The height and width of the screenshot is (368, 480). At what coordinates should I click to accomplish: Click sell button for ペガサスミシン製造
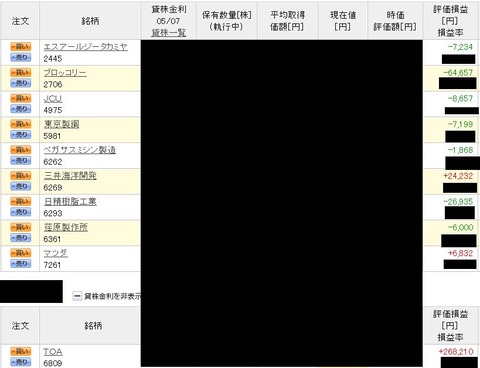(20, 160)
